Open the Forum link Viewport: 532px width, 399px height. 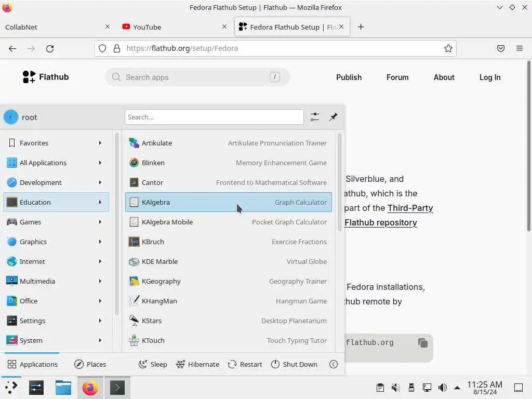point(397,77)
